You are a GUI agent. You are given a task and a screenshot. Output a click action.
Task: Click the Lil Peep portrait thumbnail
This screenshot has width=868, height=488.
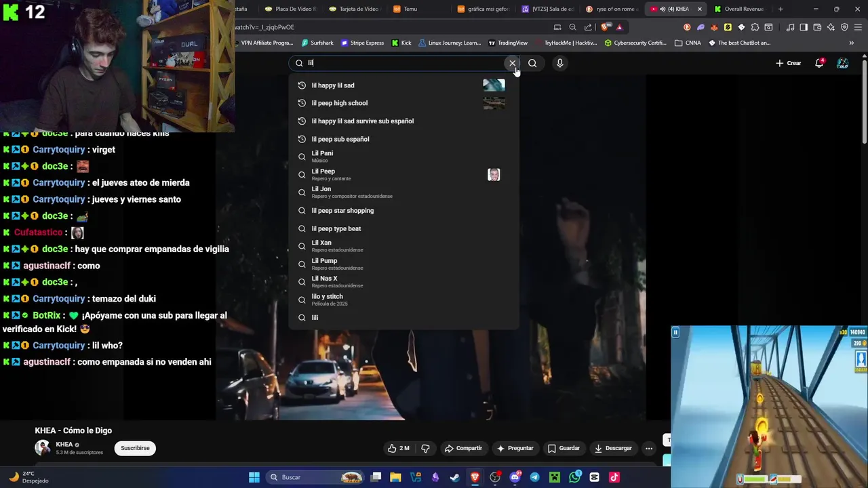(494, 175)
